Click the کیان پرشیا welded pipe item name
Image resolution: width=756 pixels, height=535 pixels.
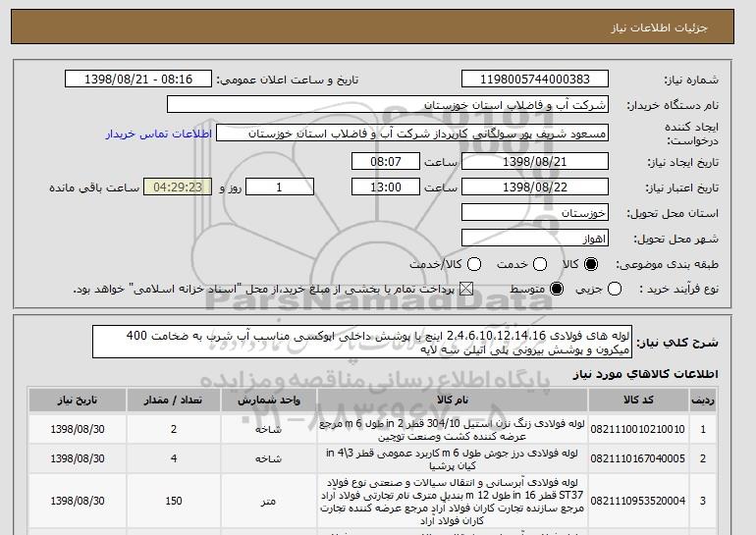coord(453,458)
